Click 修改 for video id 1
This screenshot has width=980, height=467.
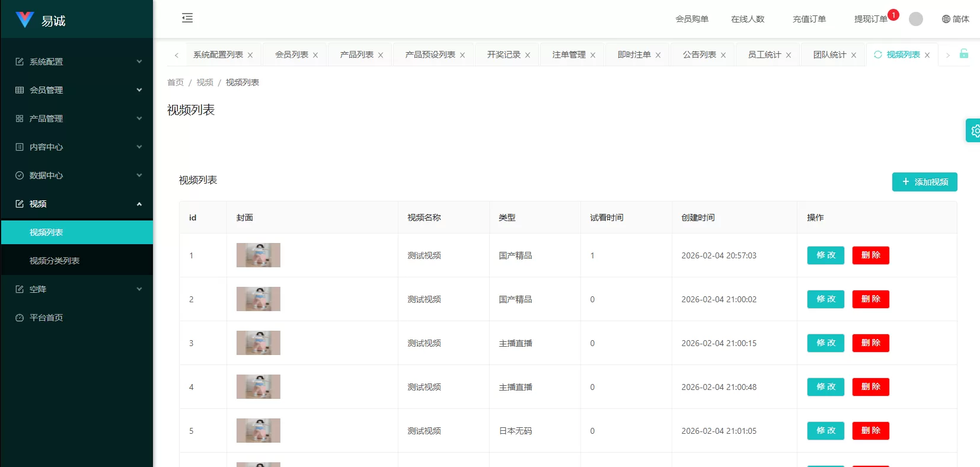click(825, 255)
